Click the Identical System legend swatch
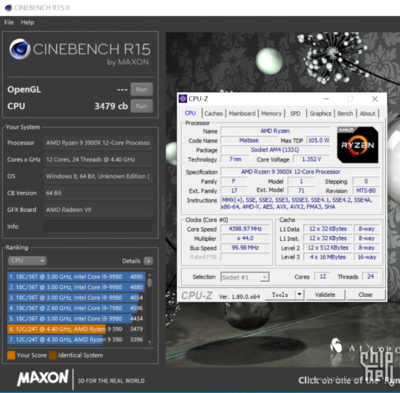The image size is (400, 393). tap(53, 355)
